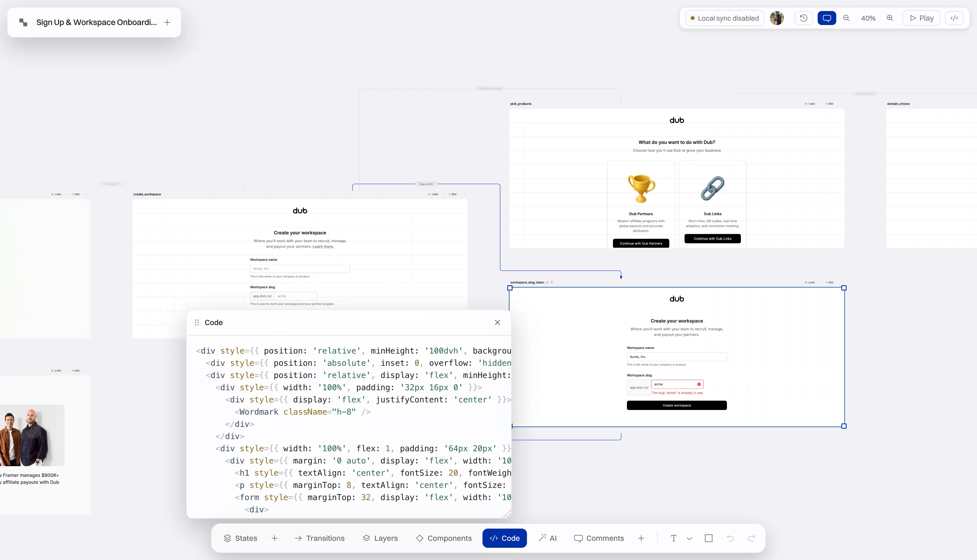Click the slug field in create_workspace
Image resolution: width=977 pixels, height=560 pixels.
296,296
